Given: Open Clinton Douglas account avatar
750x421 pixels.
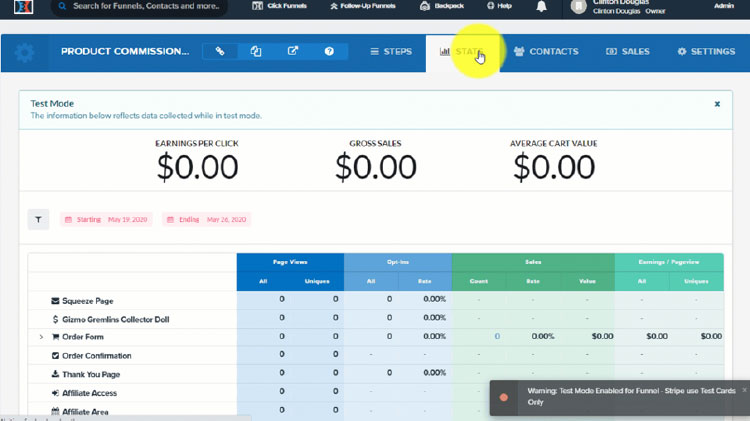Looking at the screenshot, I should click(578, 6).
